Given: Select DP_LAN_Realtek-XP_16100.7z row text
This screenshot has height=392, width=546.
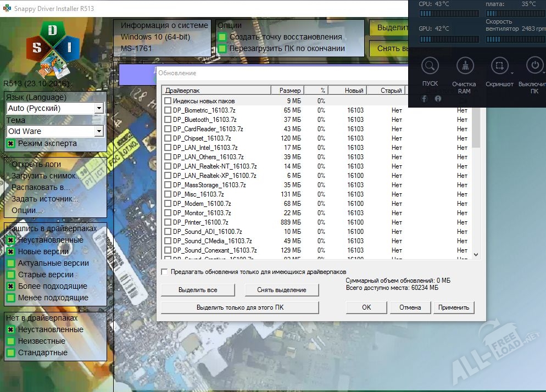Looking at the screenshot, I should [x=214, y=176].
